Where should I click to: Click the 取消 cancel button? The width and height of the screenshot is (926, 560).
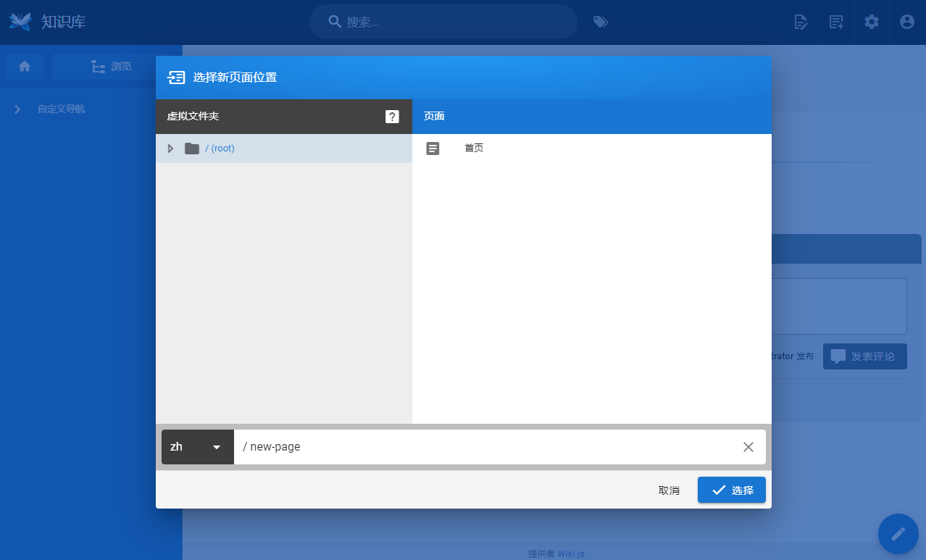tap(669, 490)
